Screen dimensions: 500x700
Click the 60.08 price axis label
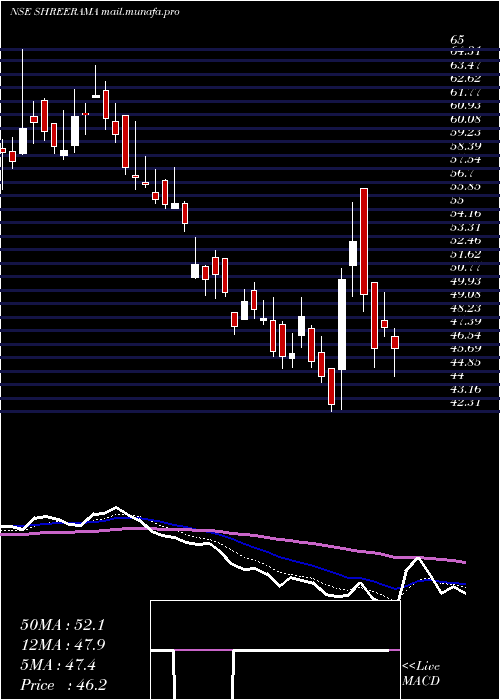point(466,119)
